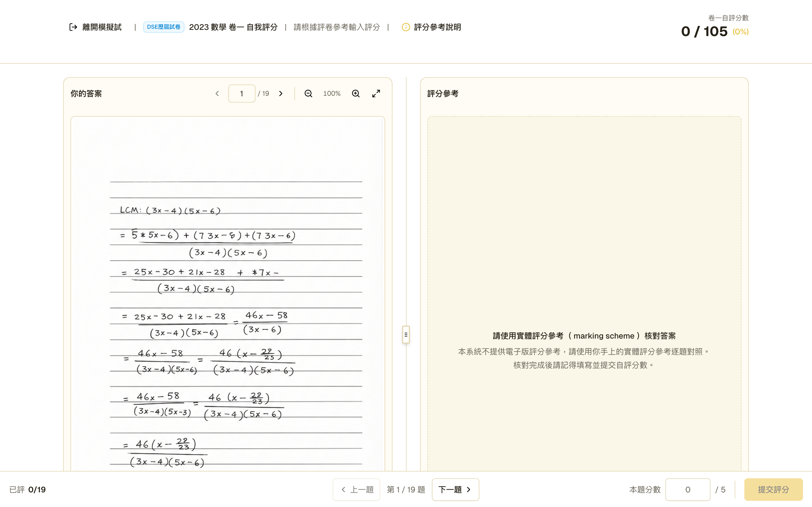
Task: Click the panel divider drag handle
Action: pos(406,335)
